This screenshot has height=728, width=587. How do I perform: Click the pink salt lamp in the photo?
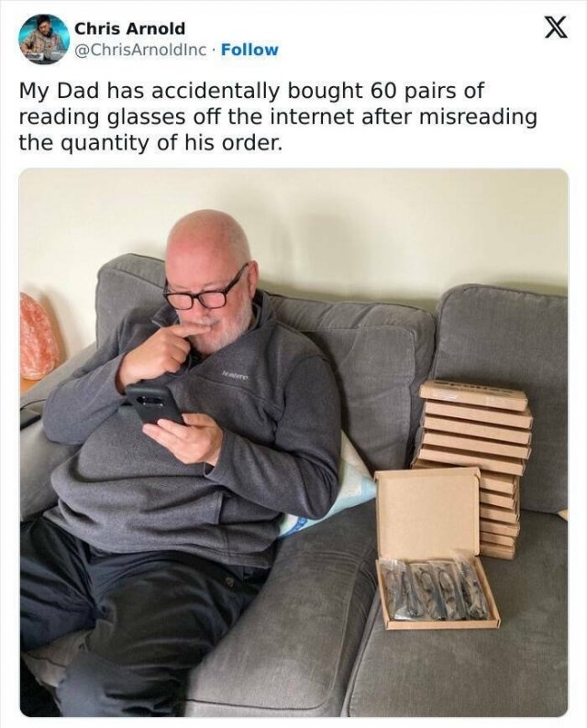coord(38,336)
